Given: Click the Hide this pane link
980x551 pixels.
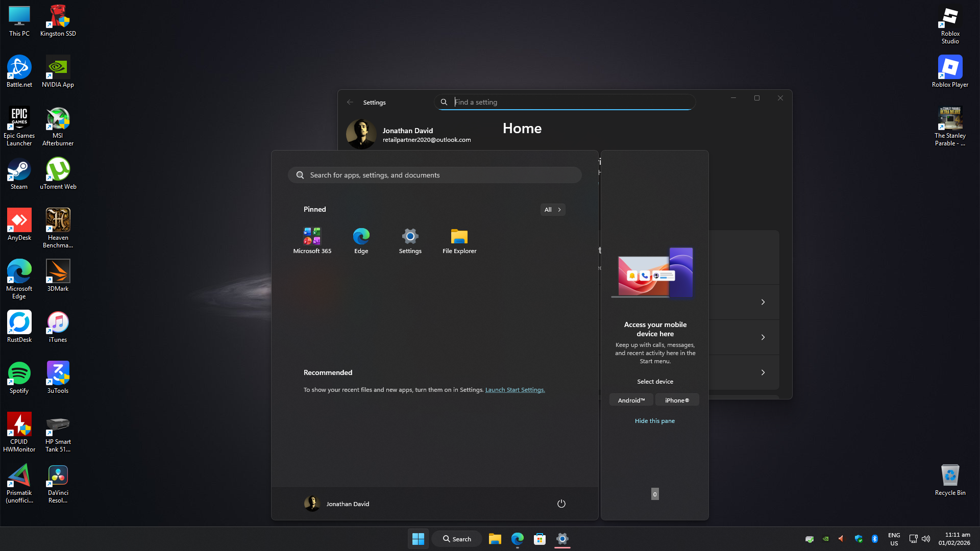Looking at the screenshot, I should 654,420.
